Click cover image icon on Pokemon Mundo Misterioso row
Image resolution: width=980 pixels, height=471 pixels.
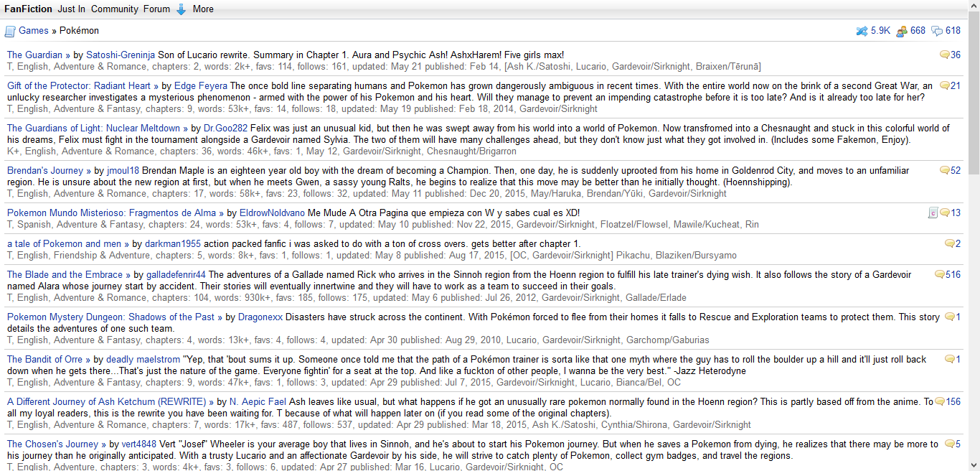click(933, 213)
